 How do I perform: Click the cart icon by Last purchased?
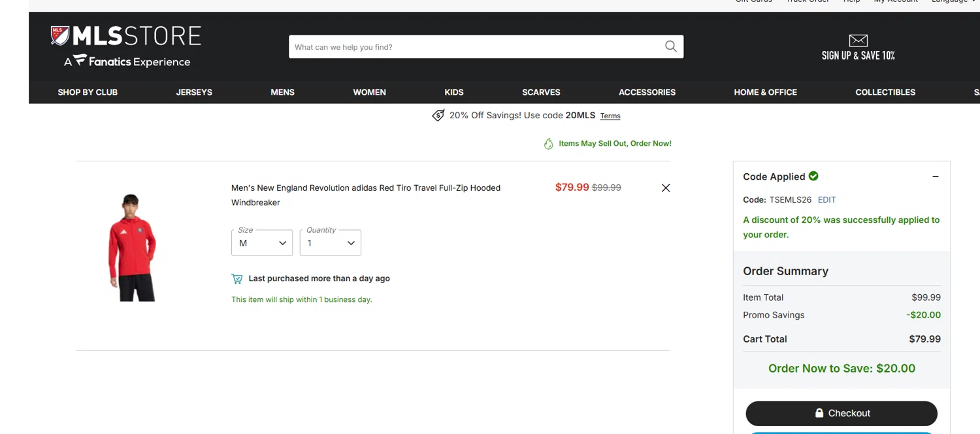click(237, 278)
